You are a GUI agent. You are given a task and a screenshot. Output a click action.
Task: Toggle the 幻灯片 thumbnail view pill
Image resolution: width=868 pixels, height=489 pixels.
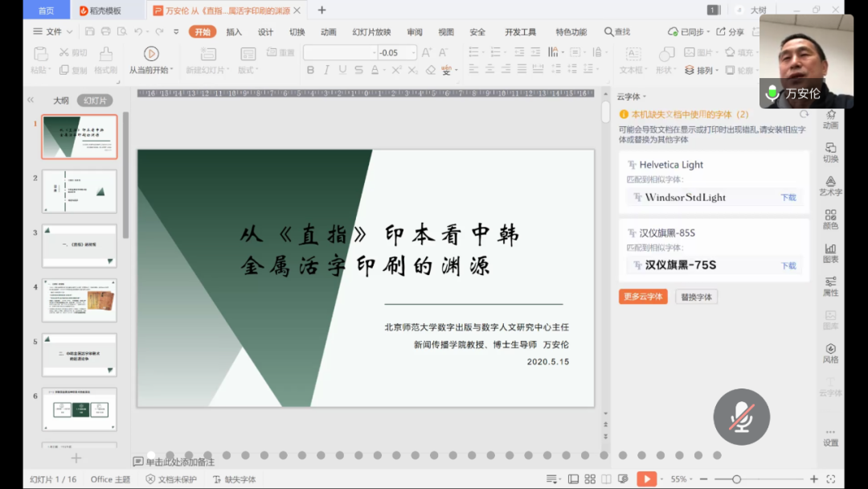point(95,101)
